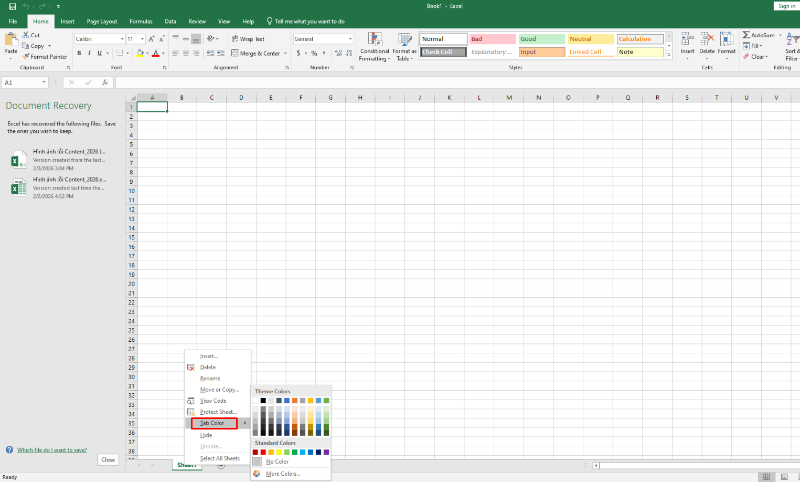
Task: Open Format as Table
Action: [x=404, y=47]
